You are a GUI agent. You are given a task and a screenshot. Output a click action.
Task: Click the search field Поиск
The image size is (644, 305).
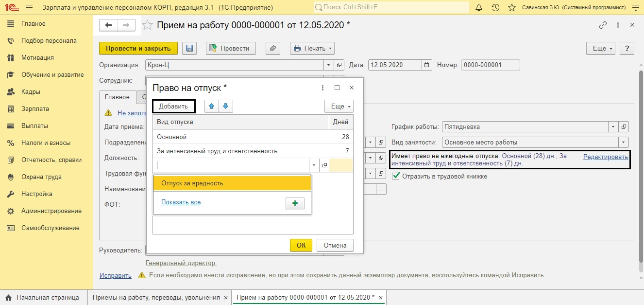391,8
